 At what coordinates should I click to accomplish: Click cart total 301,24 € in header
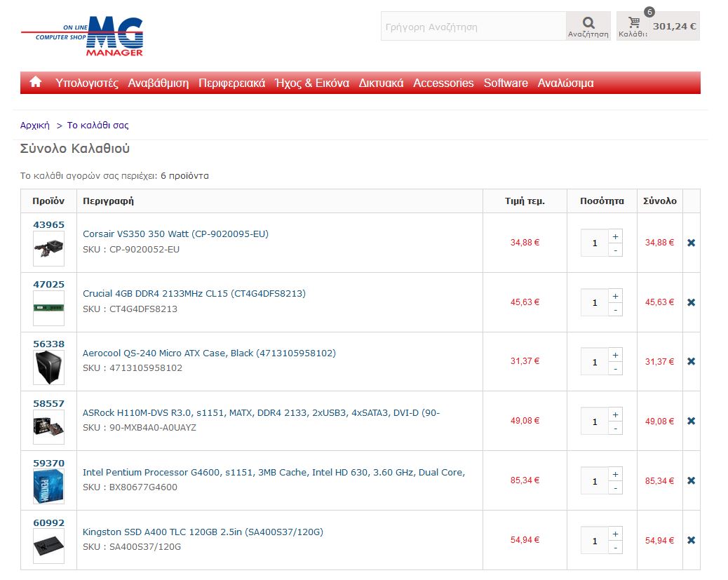click(x=674, y=27)
